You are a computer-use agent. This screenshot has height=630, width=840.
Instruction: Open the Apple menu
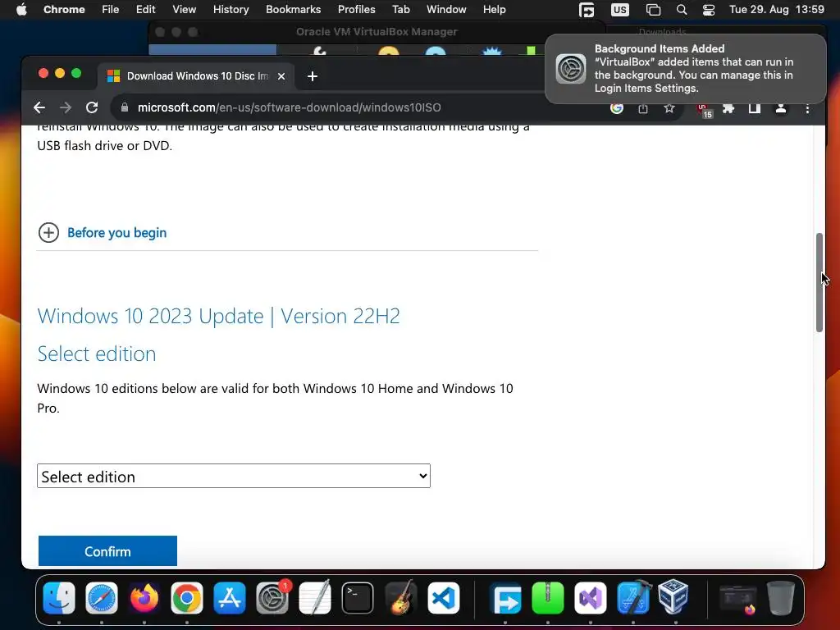pyautogui.click(x=21, y=10)
